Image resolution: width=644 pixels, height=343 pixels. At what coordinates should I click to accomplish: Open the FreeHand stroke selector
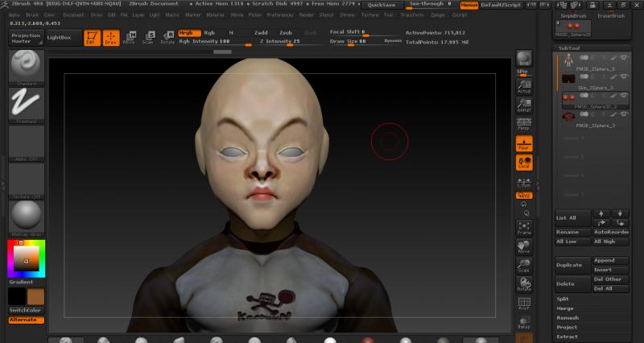click(27, 105)
